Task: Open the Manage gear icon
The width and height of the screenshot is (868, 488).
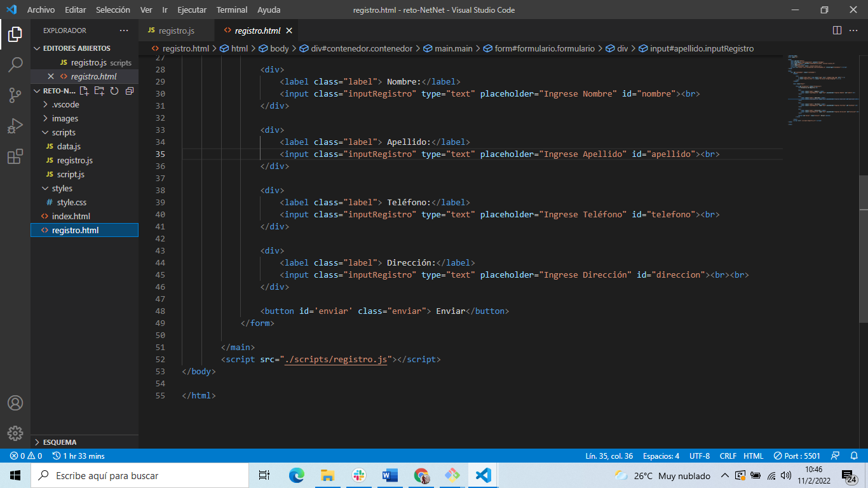Action: click(x=15, y=433)
